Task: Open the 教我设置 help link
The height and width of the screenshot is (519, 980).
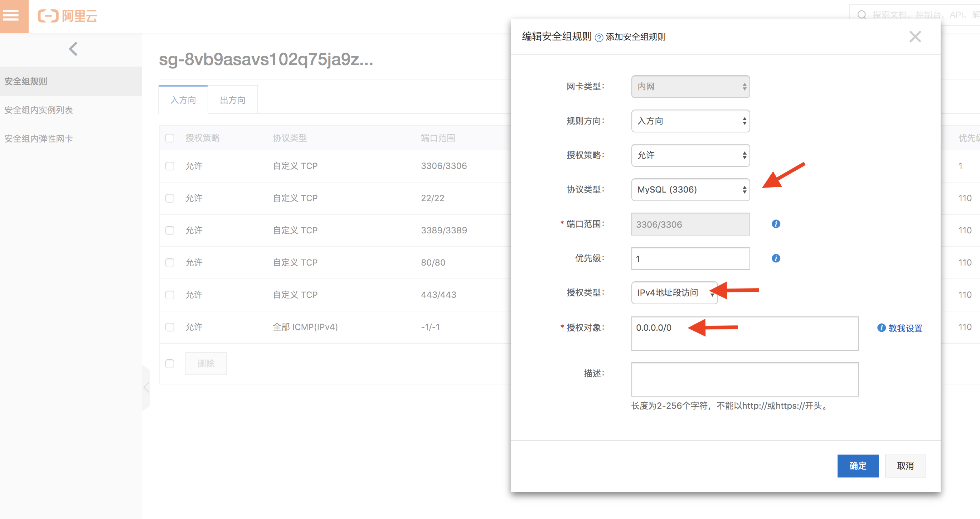Action: (905, 328)
